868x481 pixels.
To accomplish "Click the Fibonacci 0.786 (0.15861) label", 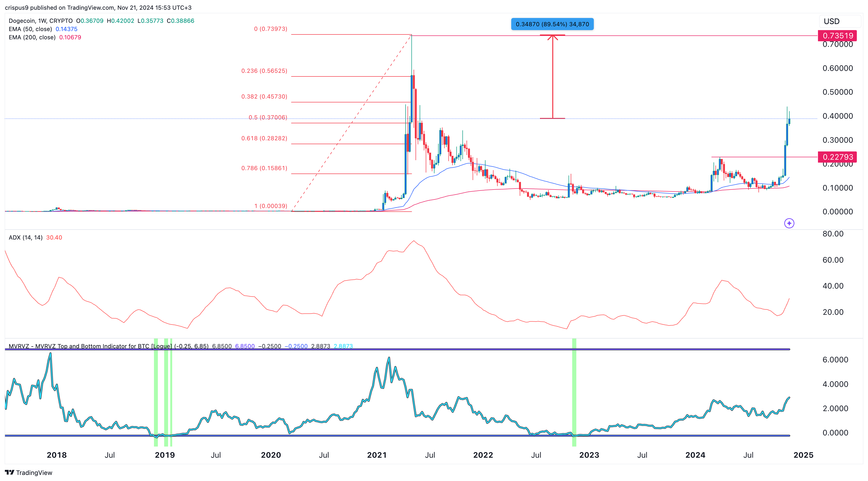I will [264, 168].
